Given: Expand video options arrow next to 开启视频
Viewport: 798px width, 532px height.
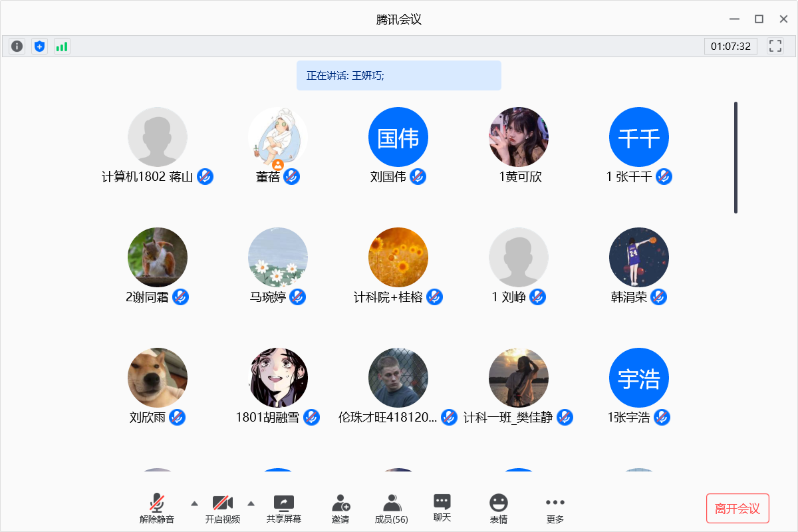Looking at the screenshot, I should [251, 503].
